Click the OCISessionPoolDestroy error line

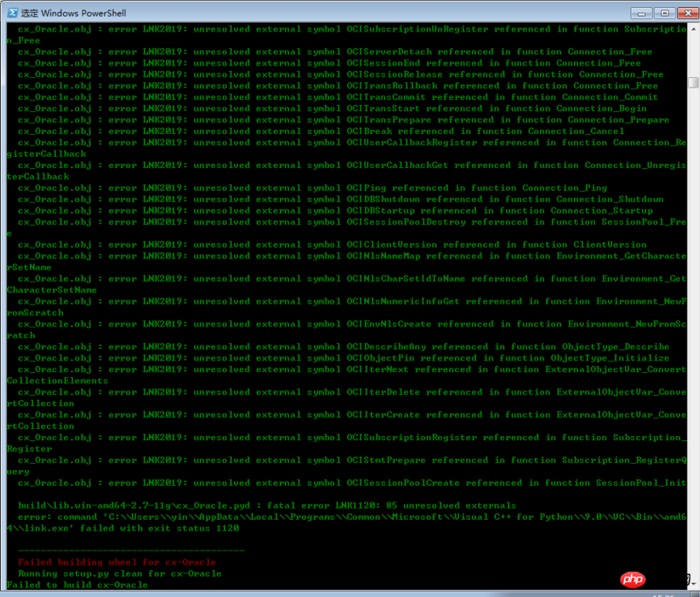point(346,228)
